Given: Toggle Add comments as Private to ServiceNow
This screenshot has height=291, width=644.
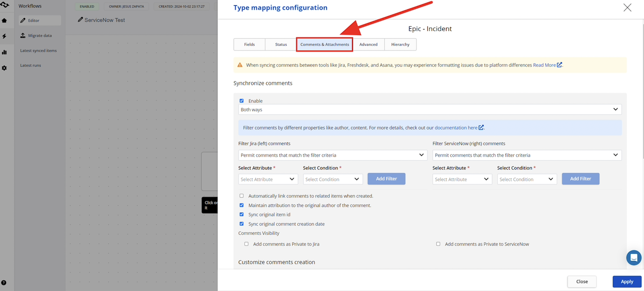Looking at the screenshot, I should tap(438, 244).
